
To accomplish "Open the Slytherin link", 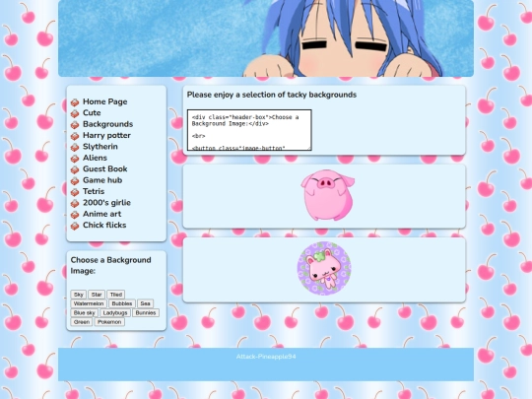I will pyautogui.click(x=100, y=147).
